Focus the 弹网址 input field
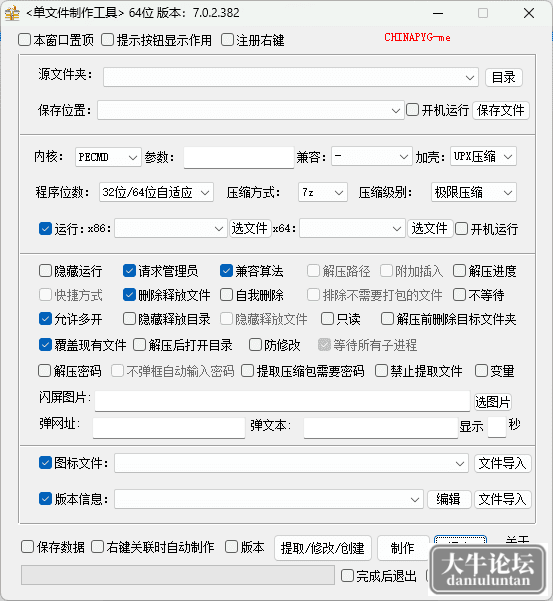The height and width of the screenshot is (601, 553). pos(169,427)
